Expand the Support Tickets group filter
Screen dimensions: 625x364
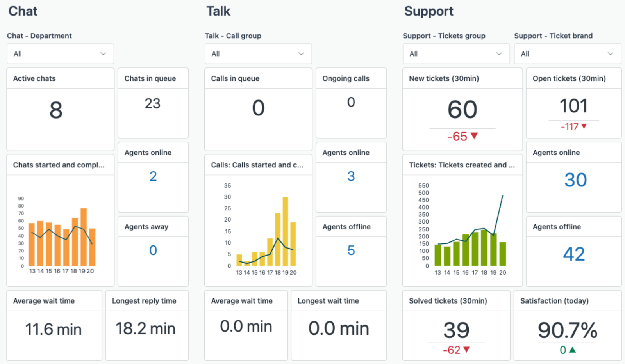pos(455,53)
